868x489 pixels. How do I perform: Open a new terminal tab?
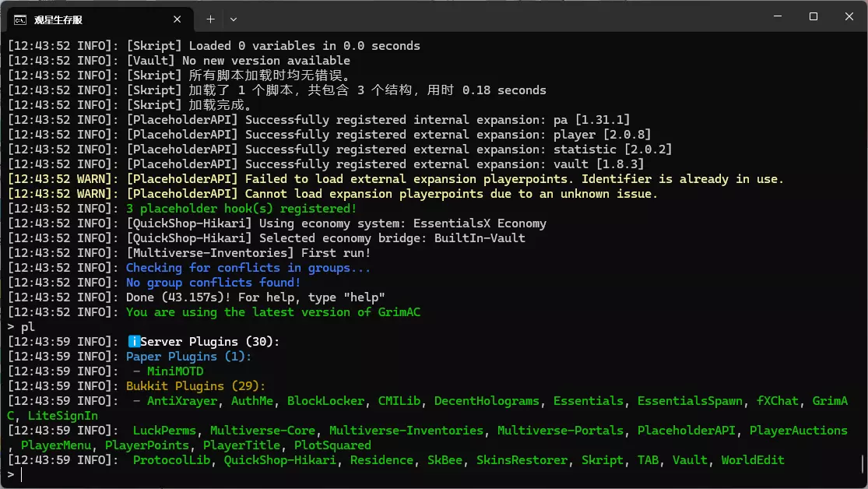click(210, 19)
